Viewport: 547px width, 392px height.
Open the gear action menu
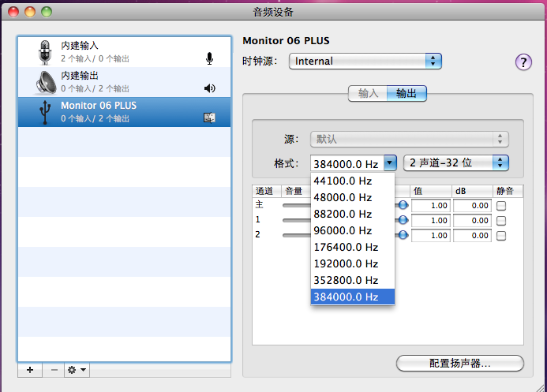coord(77,370)
